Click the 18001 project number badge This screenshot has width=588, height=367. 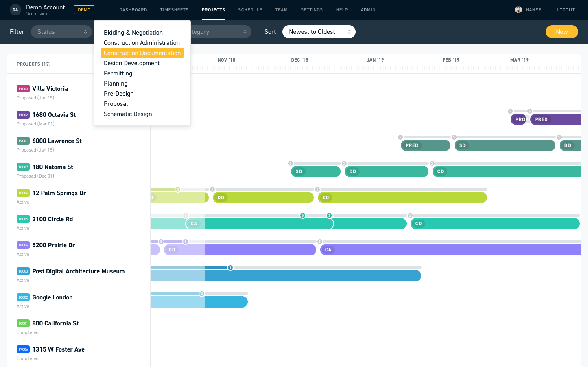[x=23, y=323]
